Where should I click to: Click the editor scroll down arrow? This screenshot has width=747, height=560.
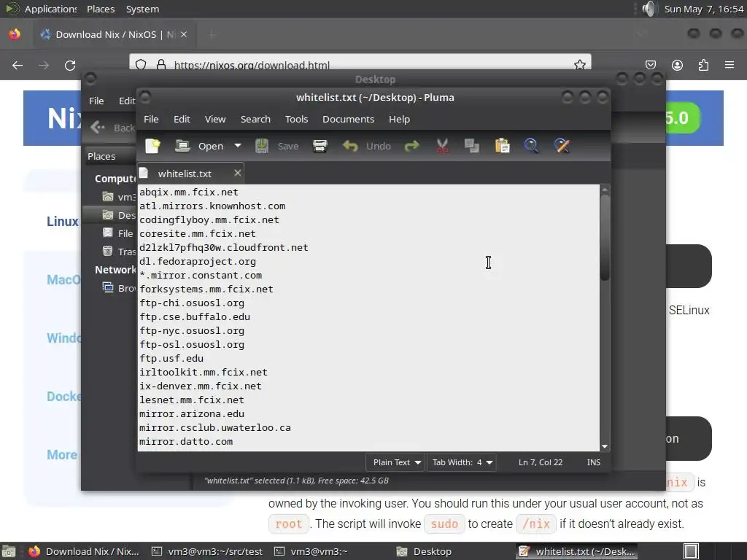pos(605,447)
